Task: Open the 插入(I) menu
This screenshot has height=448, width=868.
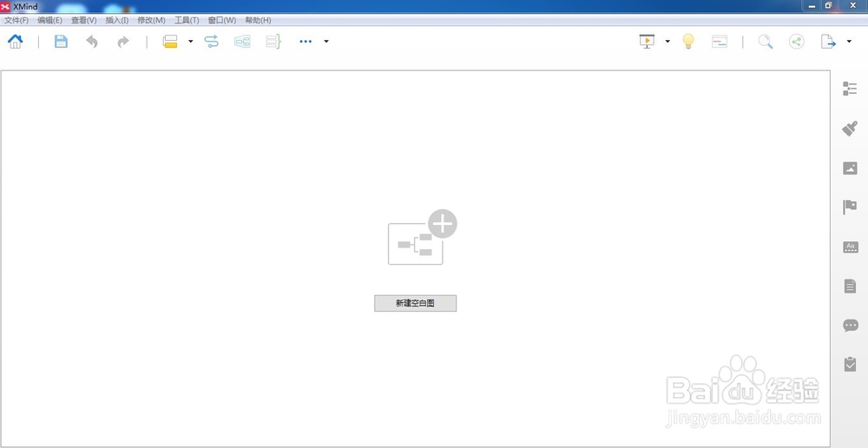Action: point(117,20)
